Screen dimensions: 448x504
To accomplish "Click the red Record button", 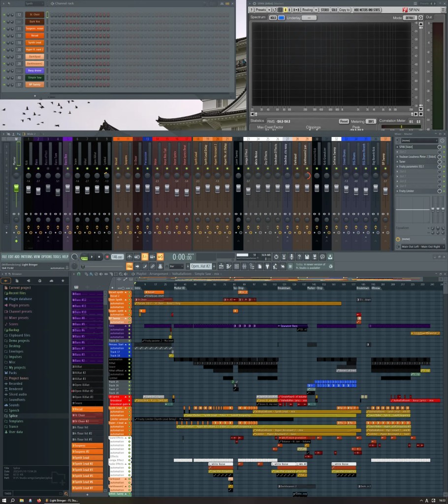I will (107, 257).
